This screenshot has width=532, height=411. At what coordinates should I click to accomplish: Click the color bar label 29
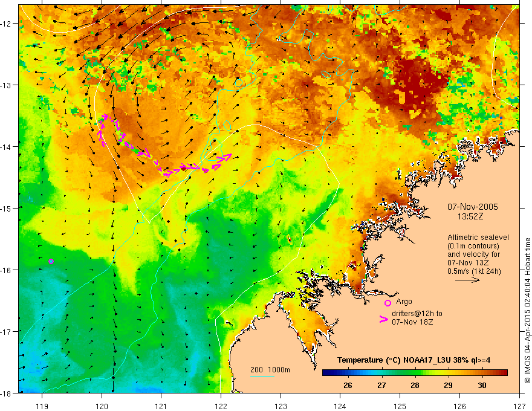(x=448, y=385)
